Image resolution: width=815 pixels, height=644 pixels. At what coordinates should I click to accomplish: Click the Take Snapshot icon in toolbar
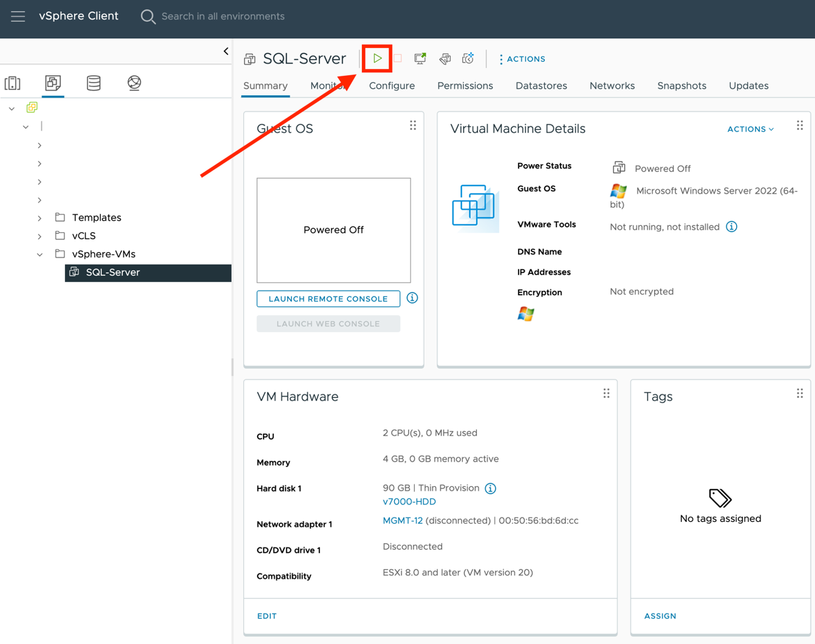468,58
